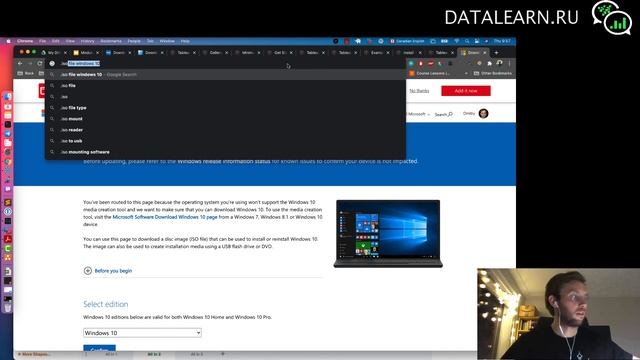Screen dimensions: 640x360
Task: Open the Windows 10 edition dropdown
Action: click(x=142, y=333)
